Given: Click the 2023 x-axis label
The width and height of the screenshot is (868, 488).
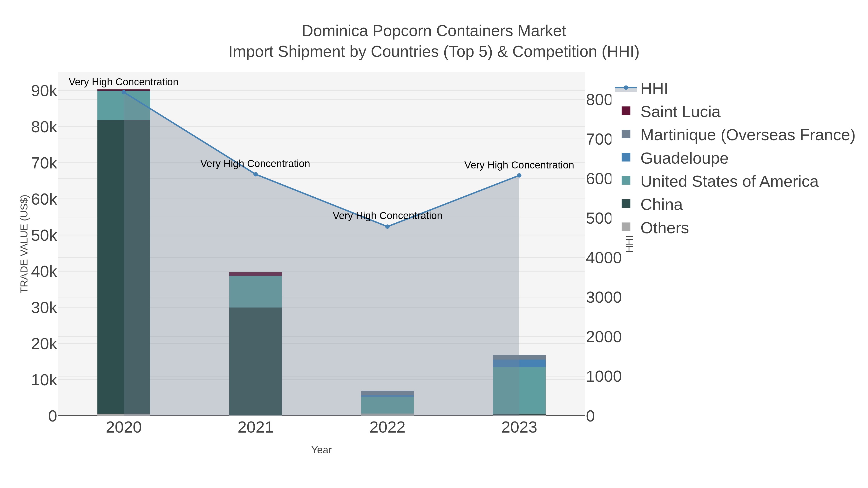Looking at the screenshot, I should 519,428.
